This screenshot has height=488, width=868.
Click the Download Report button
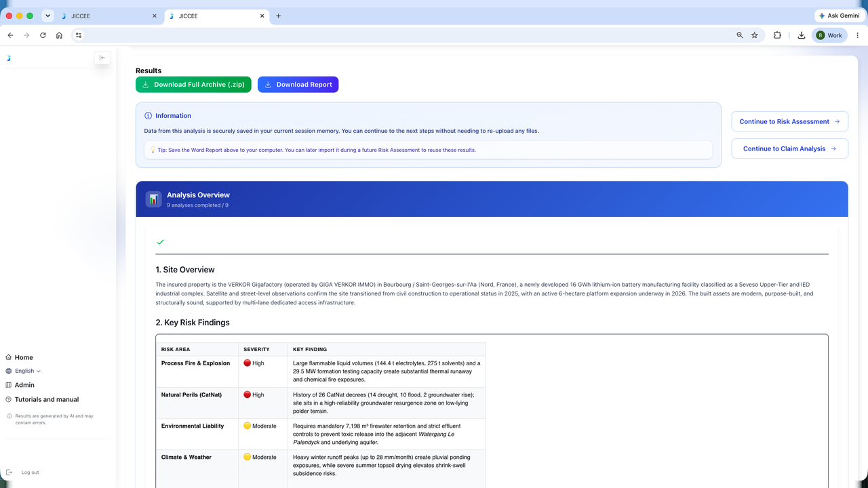[x=298, y=85]
